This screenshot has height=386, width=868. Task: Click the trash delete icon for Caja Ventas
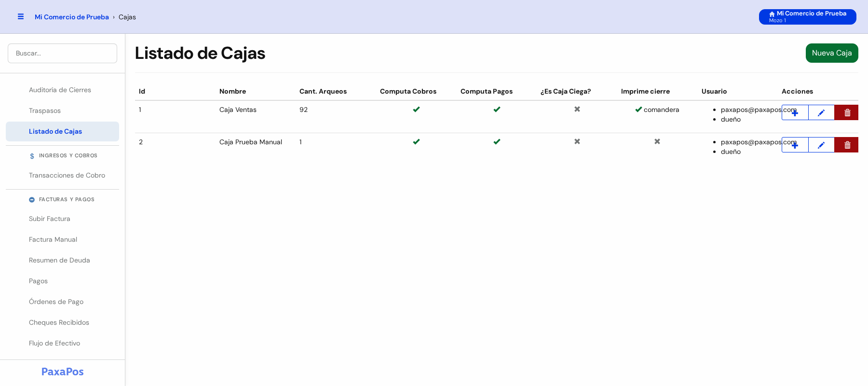pyautogui.click(x=847, y=112)
